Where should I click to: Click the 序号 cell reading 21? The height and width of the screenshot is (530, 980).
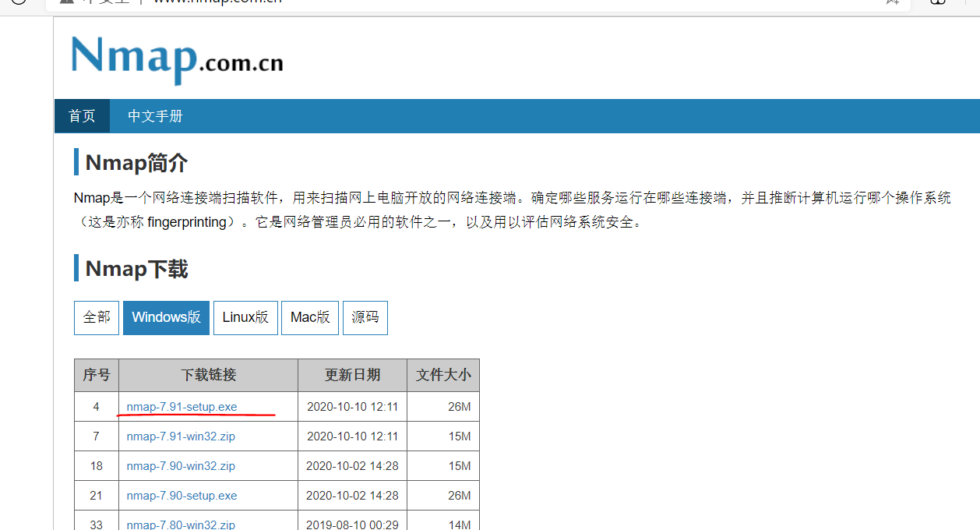(x=97, y=496)
